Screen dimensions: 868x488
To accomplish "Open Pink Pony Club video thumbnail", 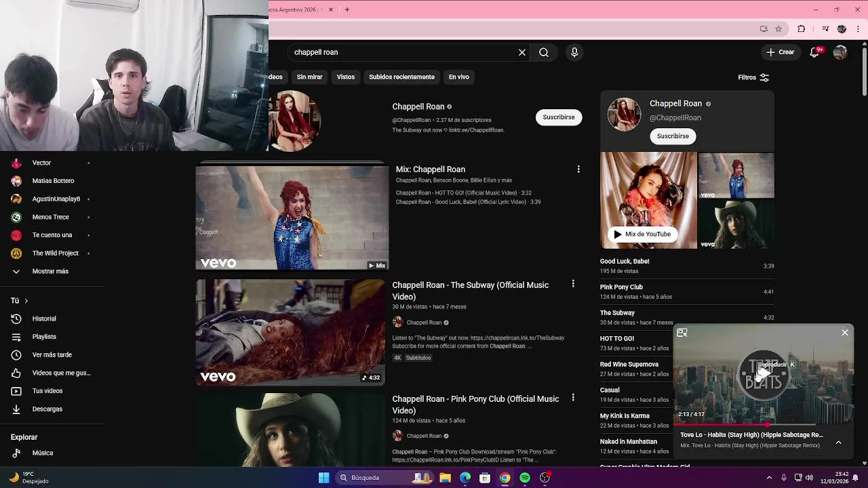I will click(290, 430).
